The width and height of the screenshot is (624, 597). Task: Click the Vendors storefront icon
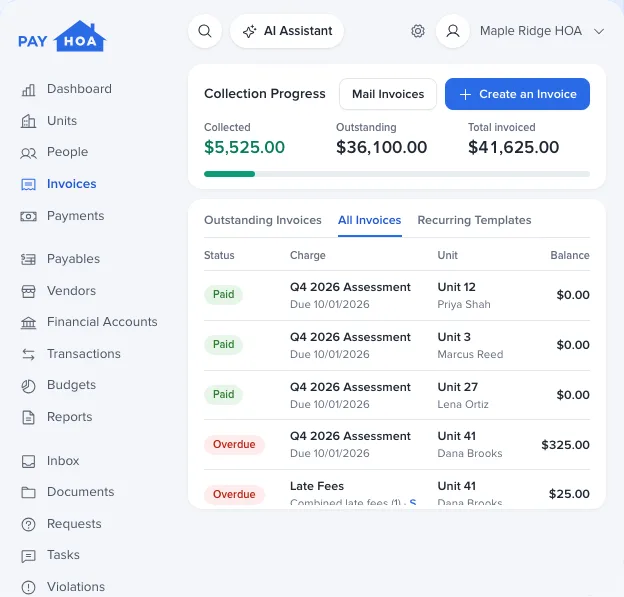coord(28,291)
